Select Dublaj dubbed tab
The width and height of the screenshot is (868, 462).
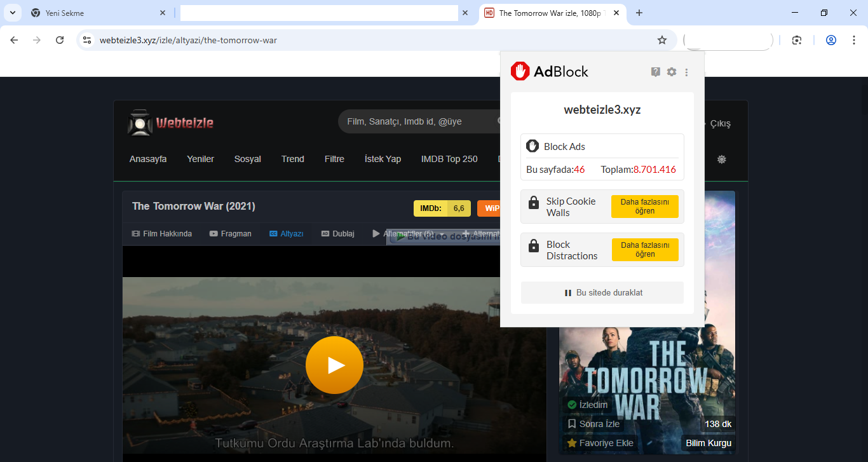pos(337,234)
